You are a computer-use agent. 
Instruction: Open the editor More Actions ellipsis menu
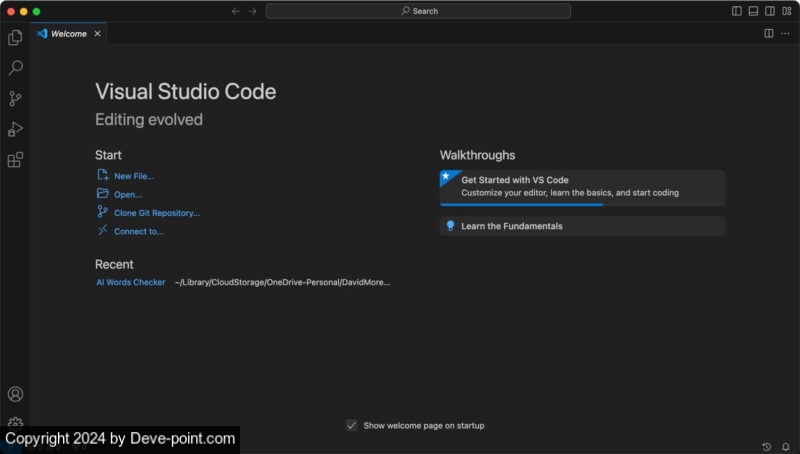tap(785, 33)
